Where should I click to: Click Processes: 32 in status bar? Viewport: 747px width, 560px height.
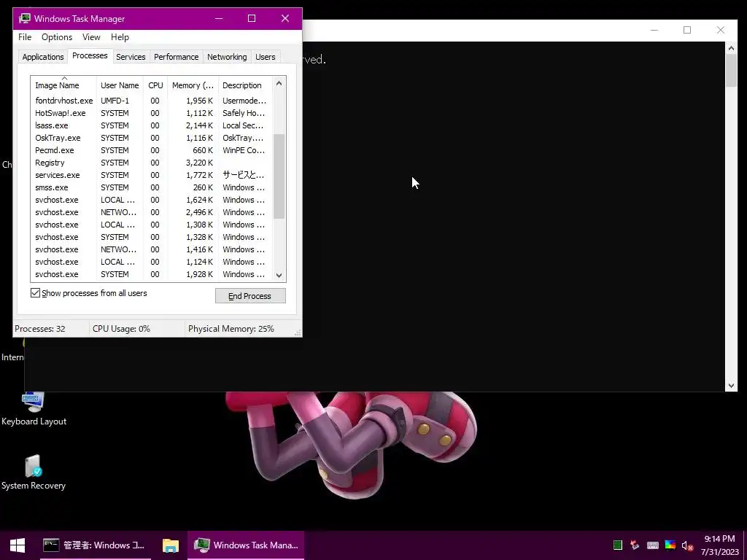coord(40,329)
